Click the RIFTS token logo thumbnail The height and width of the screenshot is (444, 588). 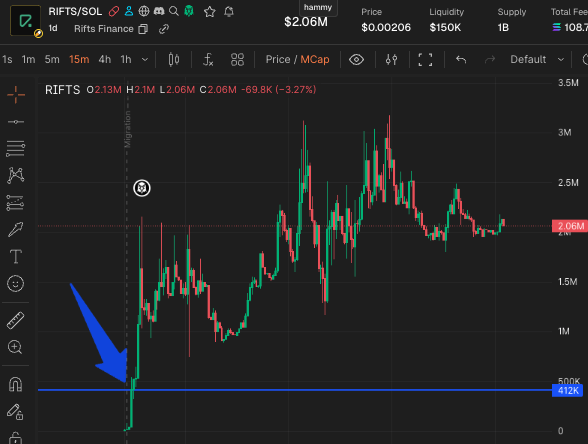tap(26, 21)
